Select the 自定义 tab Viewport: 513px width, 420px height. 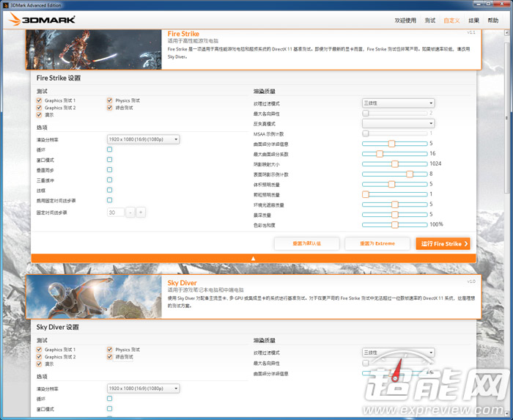[x=451, y=21]
